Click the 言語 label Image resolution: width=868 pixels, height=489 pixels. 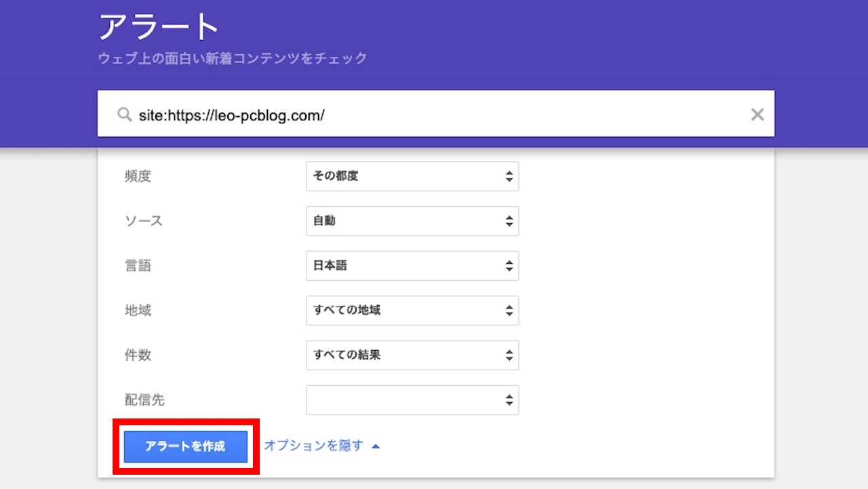click(x=138, y=266)
